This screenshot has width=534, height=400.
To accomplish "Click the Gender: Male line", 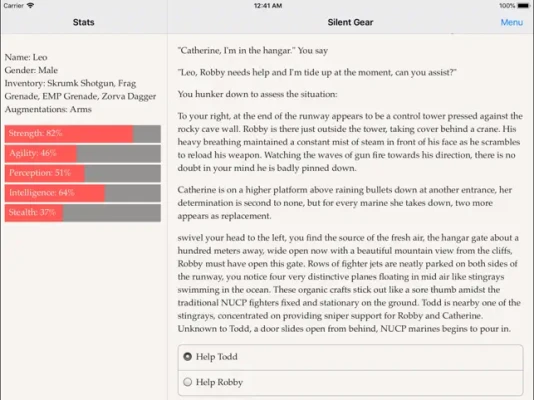I will (31, 70).
